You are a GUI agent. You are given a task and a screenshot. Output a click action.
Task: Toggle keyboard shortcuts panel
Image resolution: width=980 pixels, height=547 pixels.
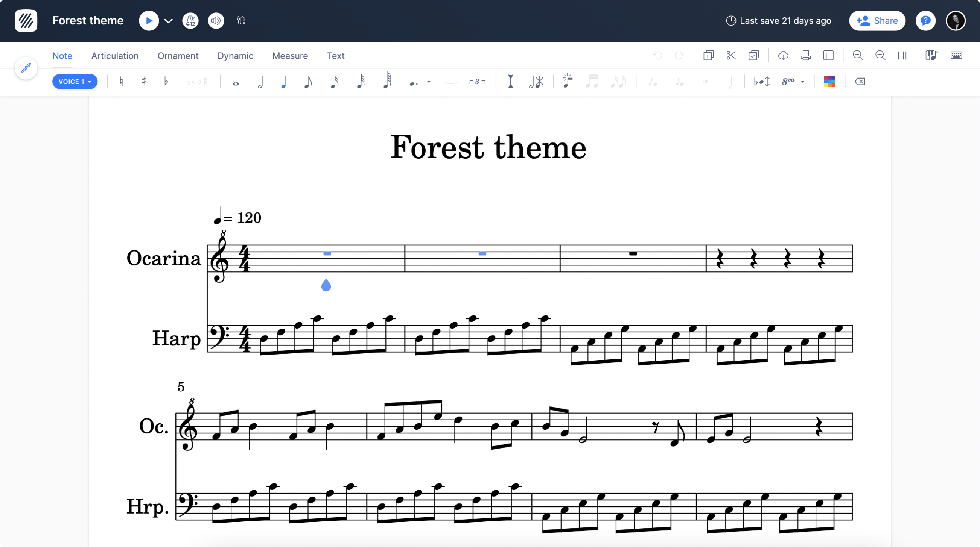(956, 55)
